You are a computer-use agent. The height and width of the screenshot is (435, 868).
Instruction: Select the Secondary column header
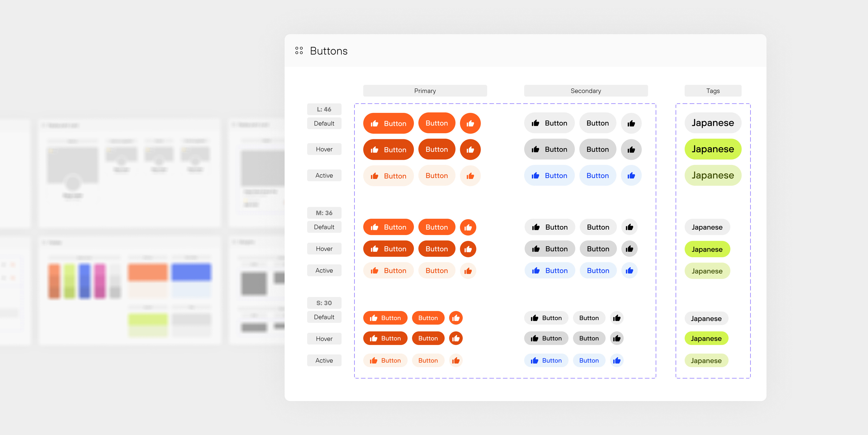click(x=585, y=91)
